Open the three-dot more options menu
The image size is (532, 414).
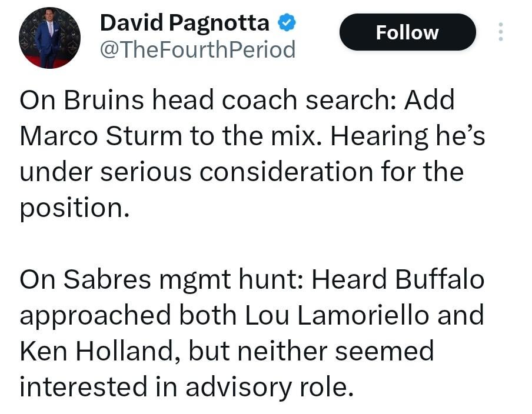501,32
